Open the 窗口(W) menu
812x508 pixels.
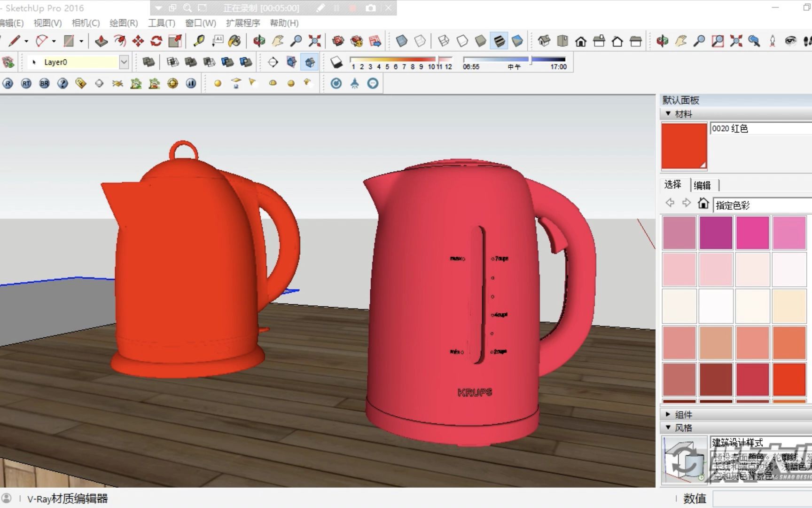201,23
